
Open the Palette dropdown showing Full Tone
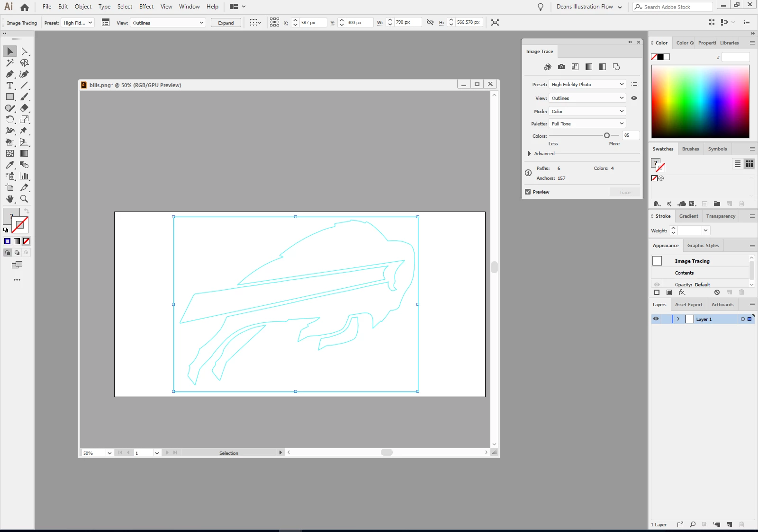click(587, 124)
